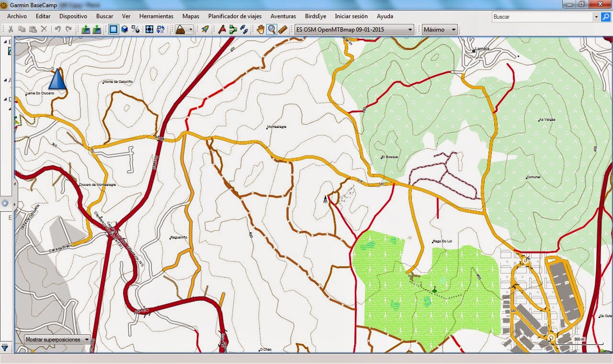Click the Receive from device icon
Viewport: 613px width, 364px height.
[x=97, y=29]
